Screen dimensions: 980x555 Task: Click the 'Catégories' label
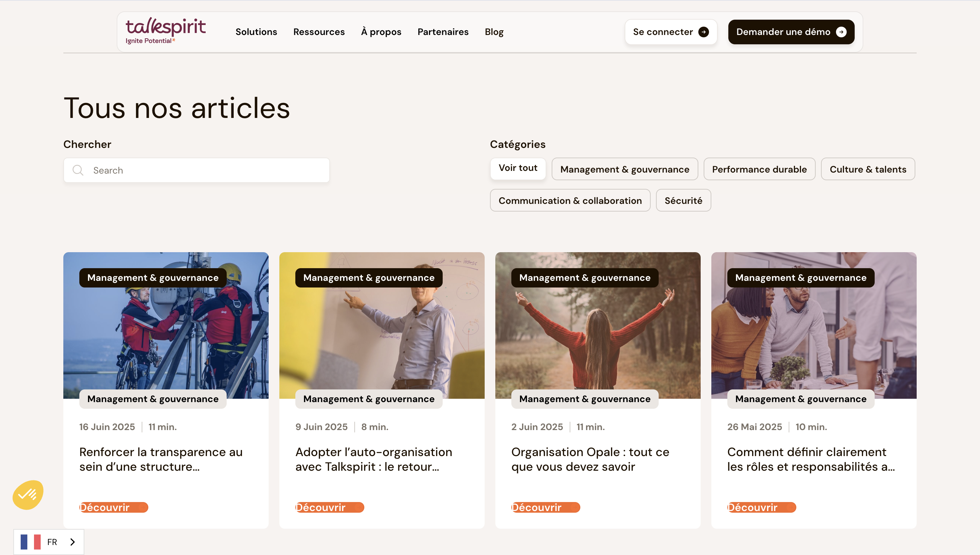click(x=517, y=144)
